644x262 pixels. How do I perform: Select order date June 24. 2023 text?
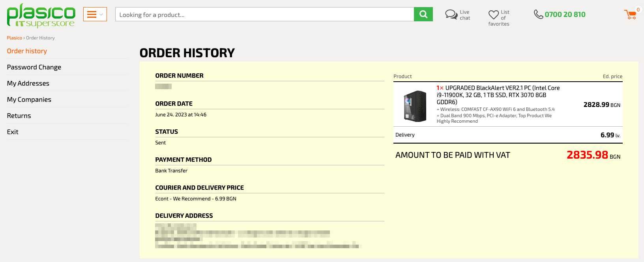point(181,115)
